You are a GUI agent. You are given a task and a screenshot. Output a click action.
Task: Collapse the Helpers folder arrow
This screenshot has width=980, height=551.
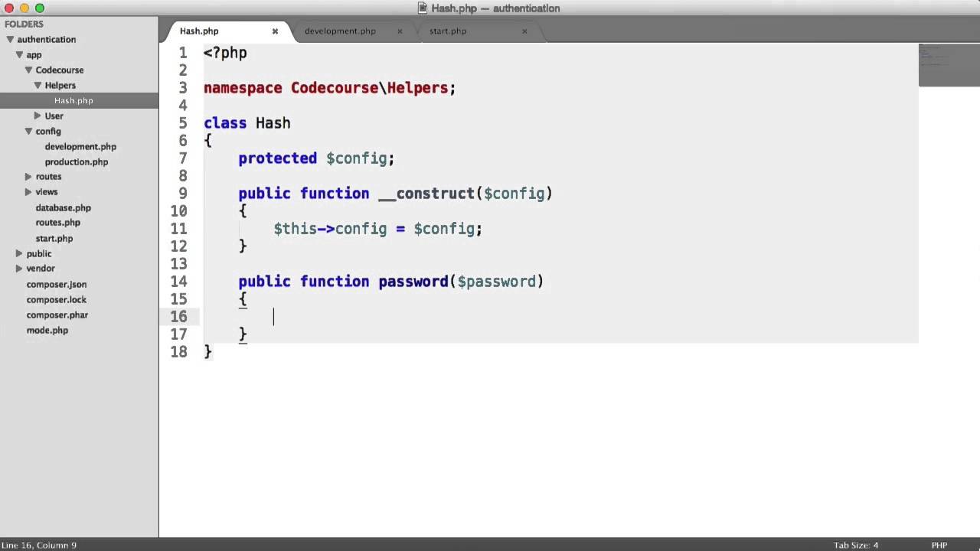point(38,85)
